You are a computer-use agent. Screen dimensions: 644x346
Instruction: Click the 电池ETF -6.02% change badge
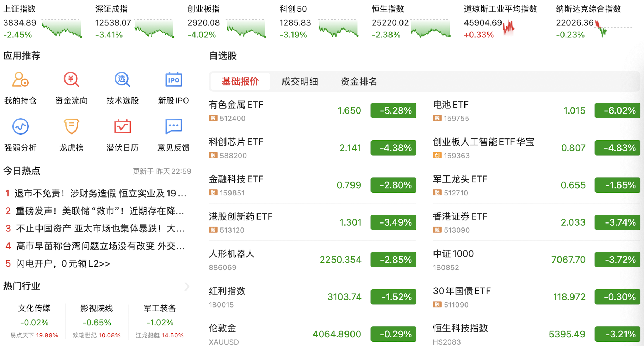(617, 111)
